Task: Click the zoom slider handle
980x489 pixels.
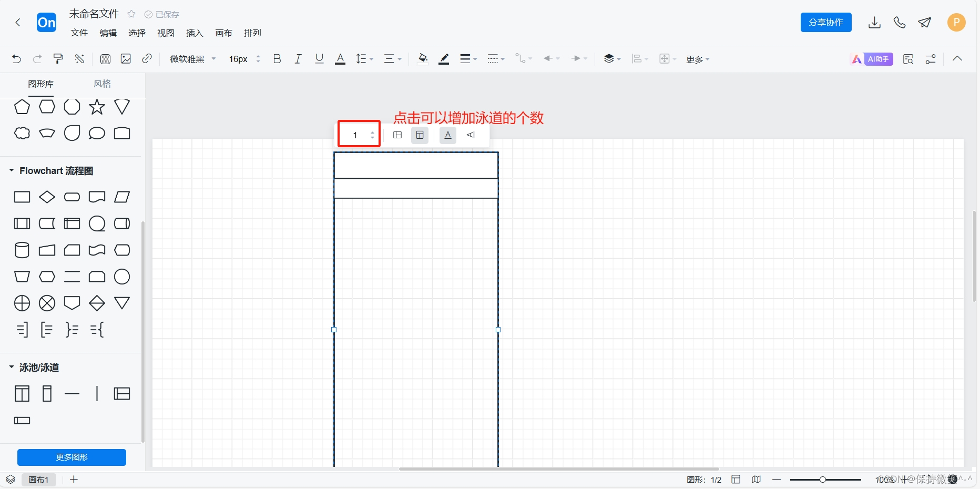Action: click(x=823, y=480)
